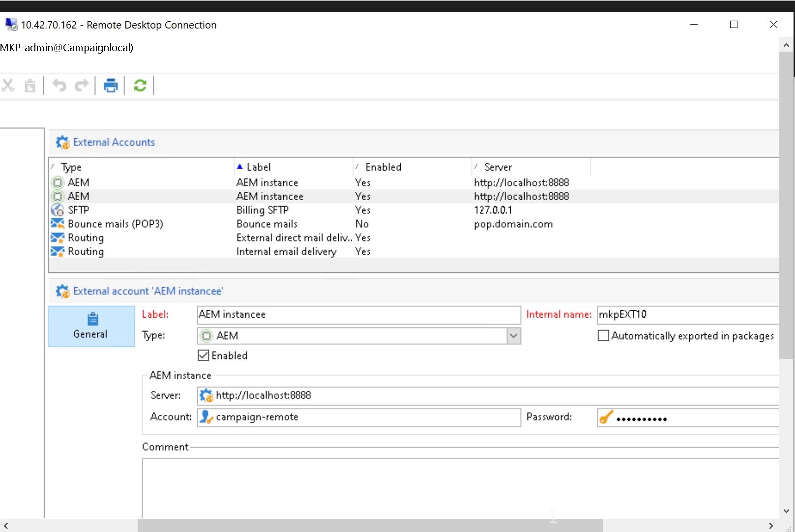
Task: Sort list by Type column header
Action: click(142, 167)
